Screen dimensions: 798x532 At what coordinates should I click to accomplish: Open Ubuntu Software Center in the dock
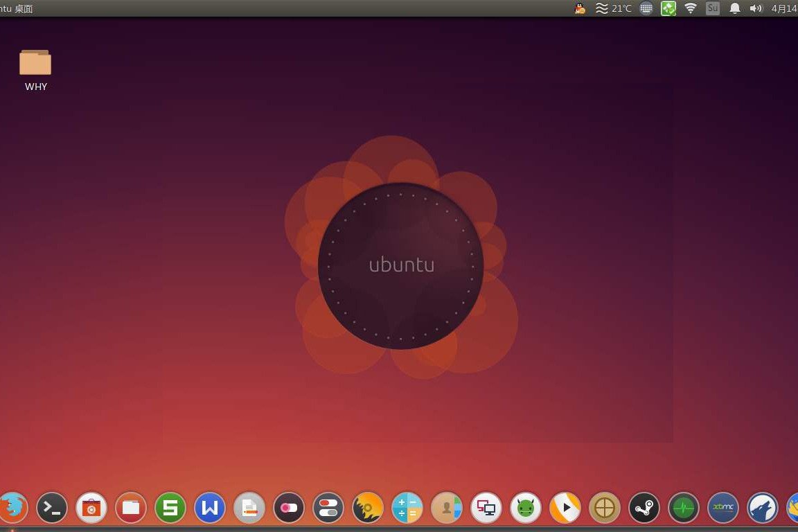[x=91, y=508]
